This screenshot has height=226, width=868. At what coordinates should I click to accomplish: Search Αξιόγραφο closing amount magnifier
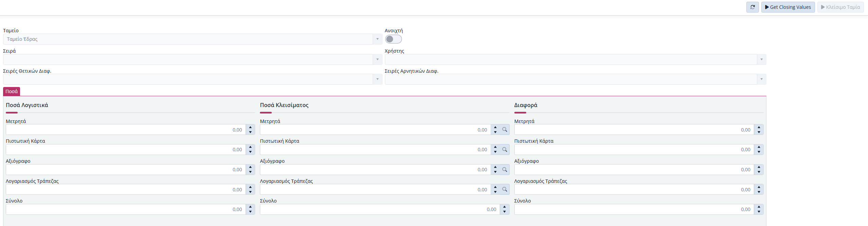504,170
